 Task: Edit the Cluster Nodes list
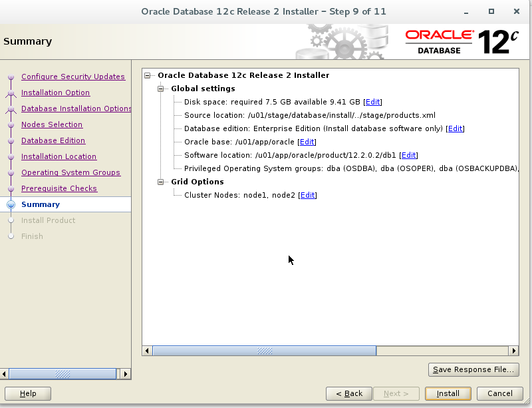[308, 194]
